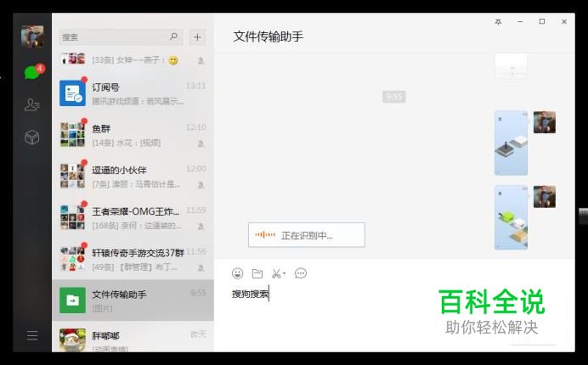Open the 逗逼的小伙伴 group chat
The image size is (588, 365).
pos(133,176)
